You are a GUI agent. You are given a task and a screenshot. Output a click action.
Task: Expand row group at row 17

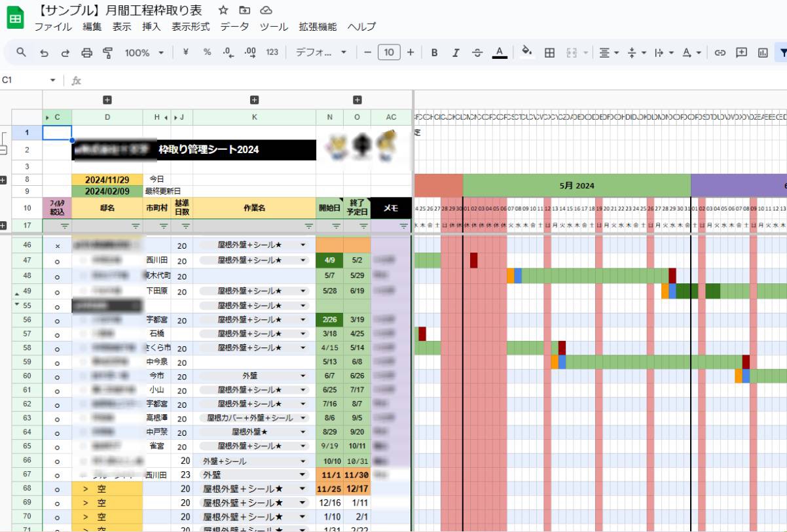[3, 226]
